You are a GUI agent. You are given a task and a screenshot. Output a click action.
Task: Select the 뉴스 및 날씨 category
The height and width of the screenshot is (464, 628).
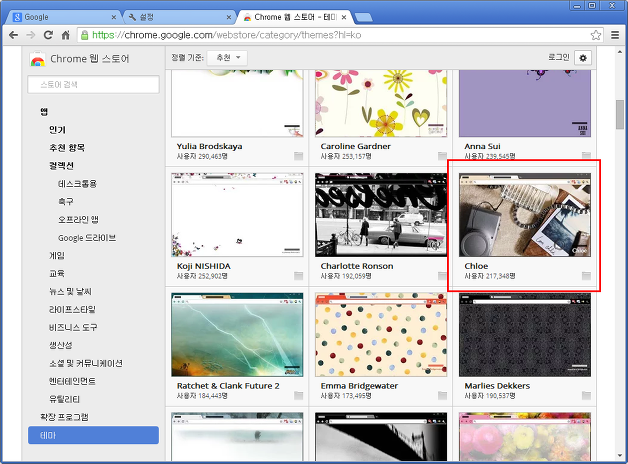pyautogui.click(x=70, y=291)
